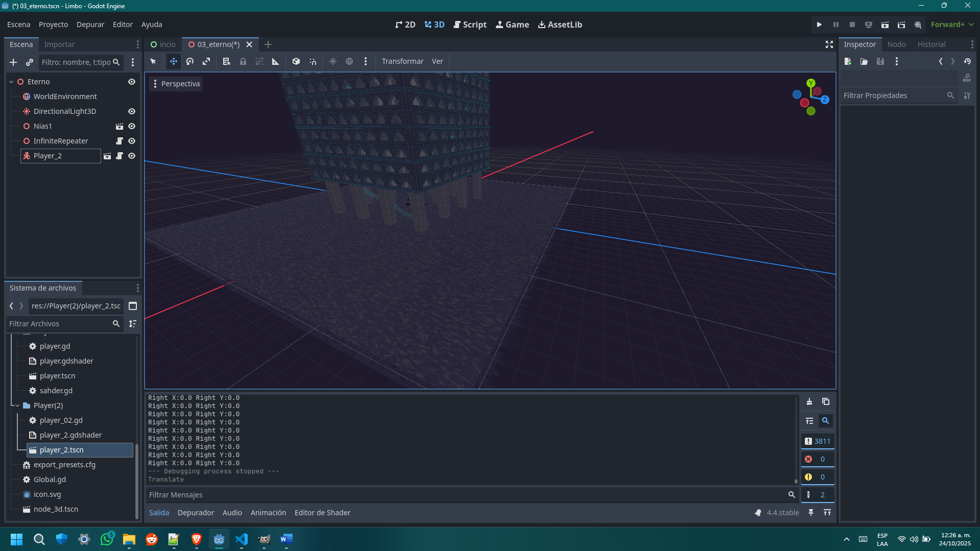Activate the Rotate mode tool
The height and width of the screenshot is (551, 980).
(x=190, y=61)
